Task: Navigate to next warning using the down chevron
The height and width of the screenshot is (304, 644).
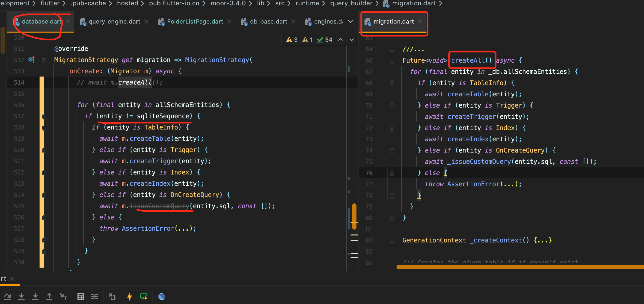Action: pos(351,39)
